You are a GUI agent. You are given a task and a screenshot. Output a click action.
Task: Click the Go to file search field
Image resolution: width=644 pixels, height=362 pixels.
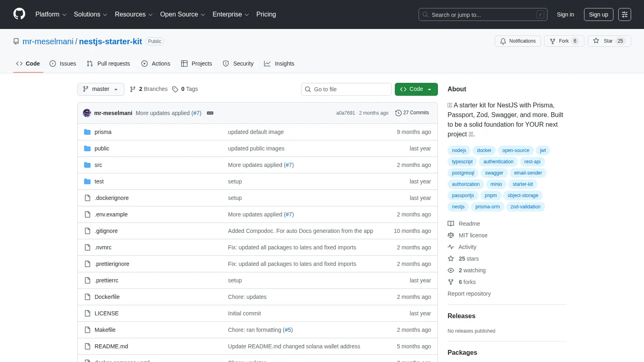[346, 89]
